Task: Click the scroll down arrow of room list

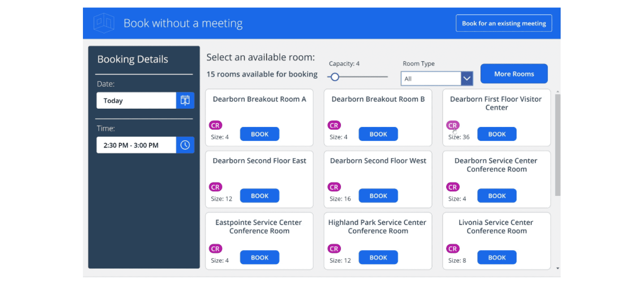Action: pyautogui.click(x=557, y=268)
